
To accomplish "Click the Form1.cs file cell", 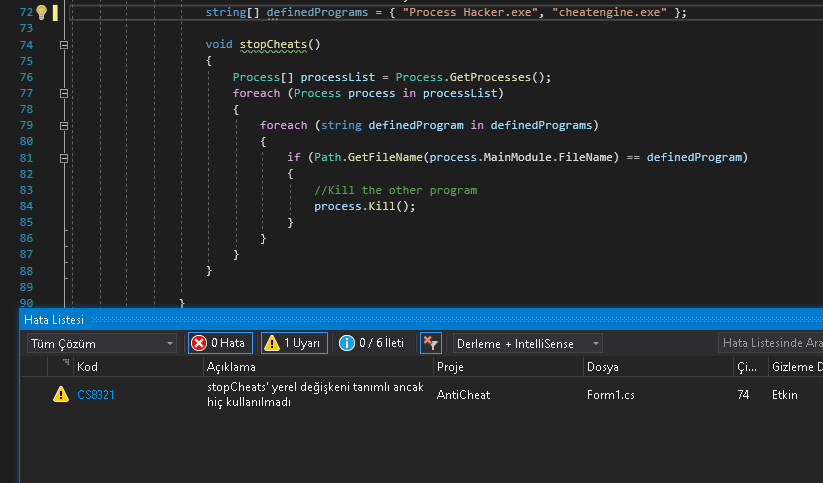I will click(x=610, y=395).
